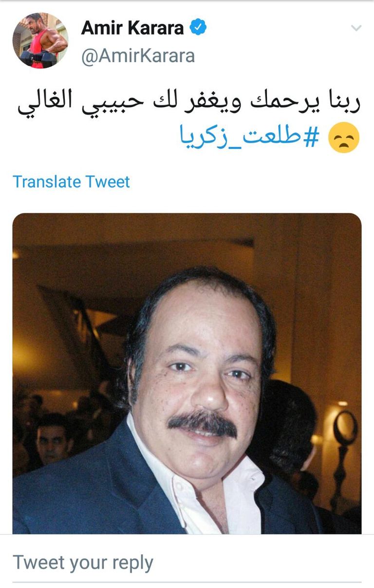The width and height of the screenshot is (374, 588).
Task: Open the attached photo of the mustached man
Action: tap(187, 373)
